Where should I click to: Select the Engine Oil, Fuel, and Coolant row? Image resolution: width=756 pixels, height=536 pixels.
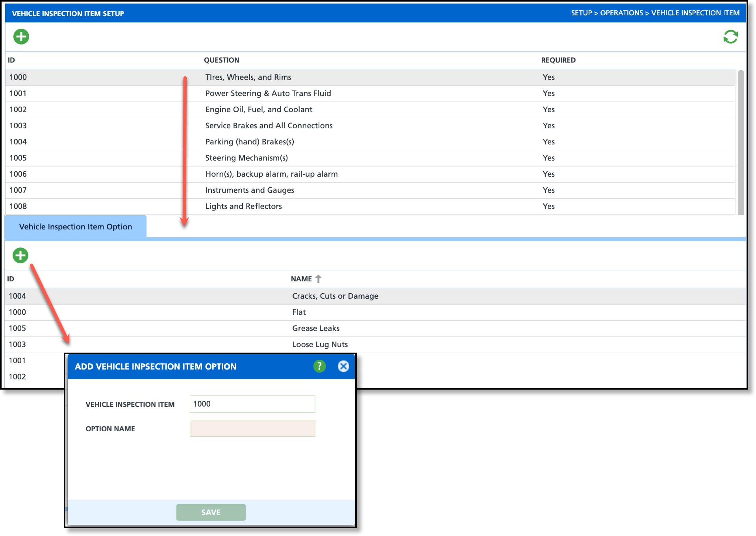[x=259, y=109]
